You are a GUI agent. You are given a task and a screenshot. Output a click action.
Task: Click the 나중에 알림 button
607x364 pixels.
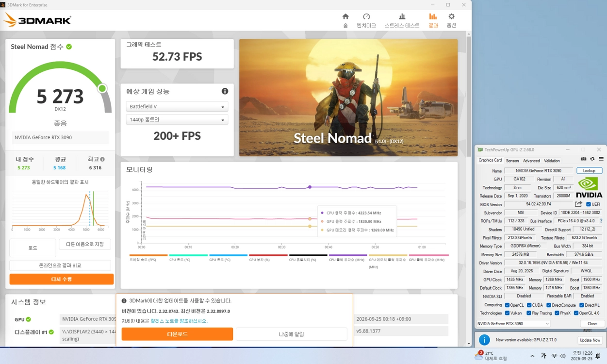291,334
